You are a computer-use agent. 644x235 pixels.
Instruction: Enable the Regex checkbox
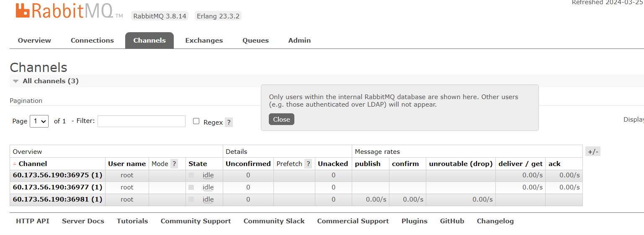[x=196, y=121]
